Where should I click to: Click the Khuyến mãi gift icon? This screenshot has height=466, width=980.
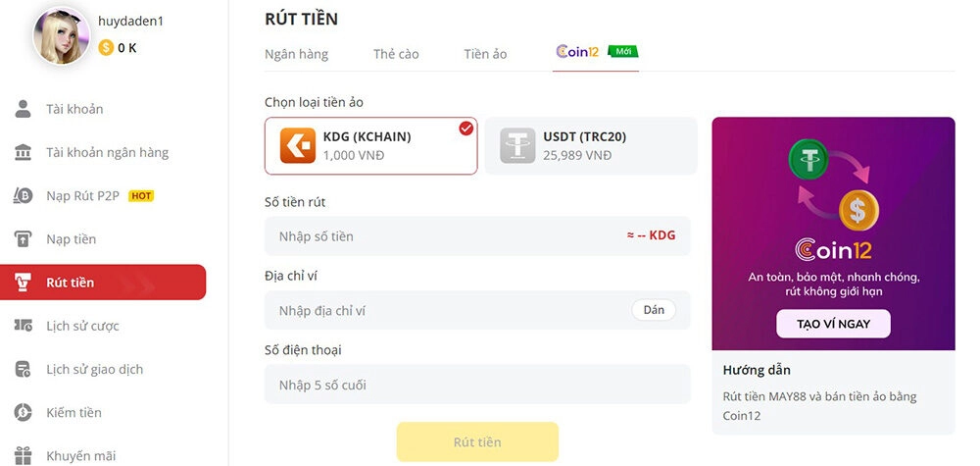click(24, 455)
